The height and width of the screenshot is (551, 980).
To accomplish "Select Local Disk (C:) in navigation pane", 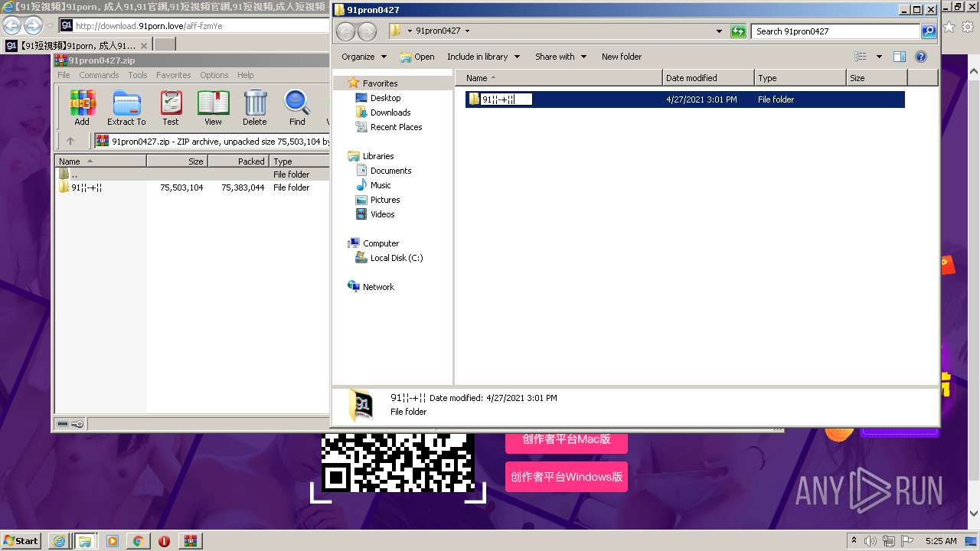I will 396,258.
